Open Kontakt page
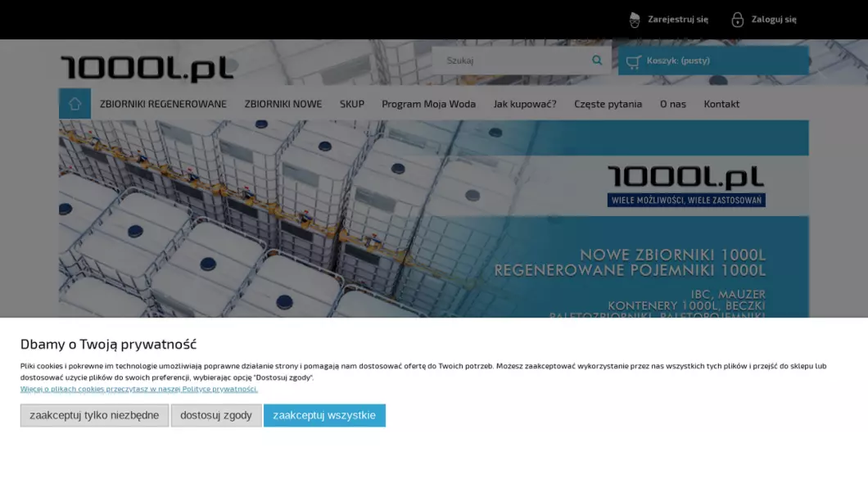The height and width of the screenshot is (488, 868). pyautogui.click(x=721, y=103)
